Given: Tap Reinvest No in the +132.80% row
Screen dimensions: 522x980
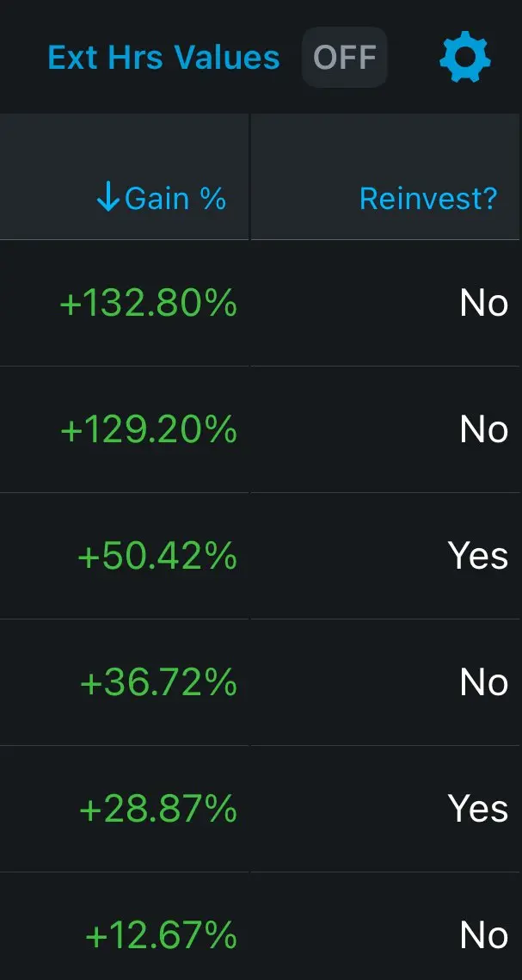Looking at the screenshot, I should [484, 304].
